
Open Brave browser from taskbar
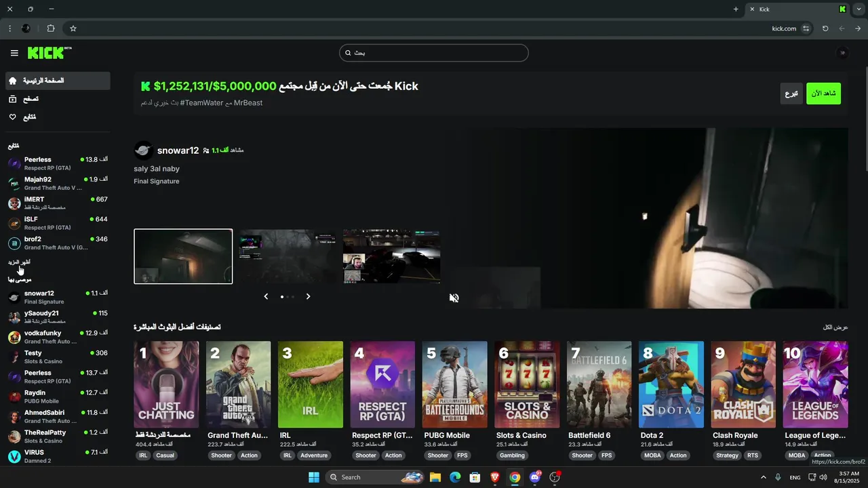pos(495,477)
